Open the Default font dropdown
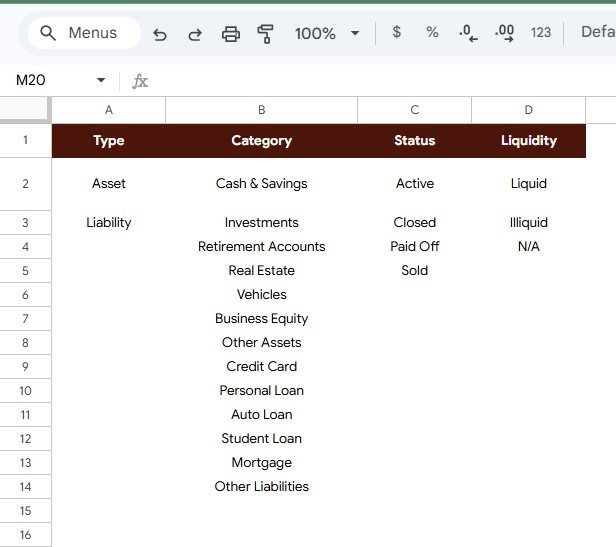 coord(598,32)
